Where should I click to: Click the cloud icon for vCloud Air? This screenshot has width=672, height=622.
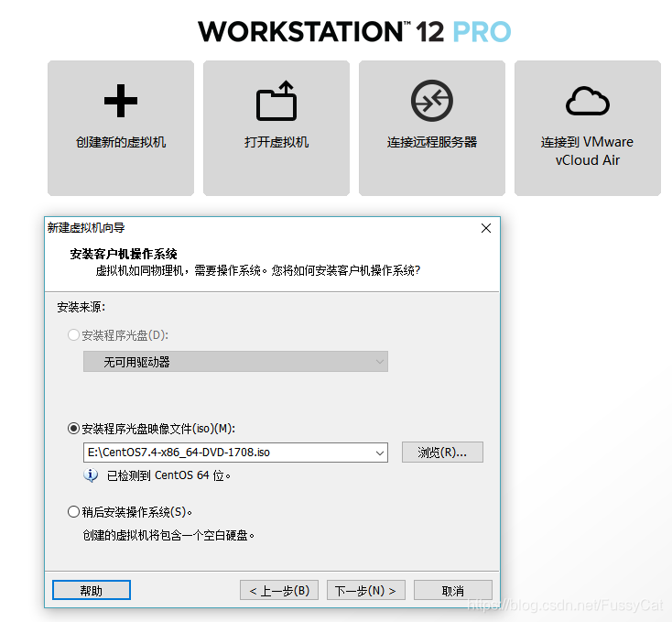588,101
